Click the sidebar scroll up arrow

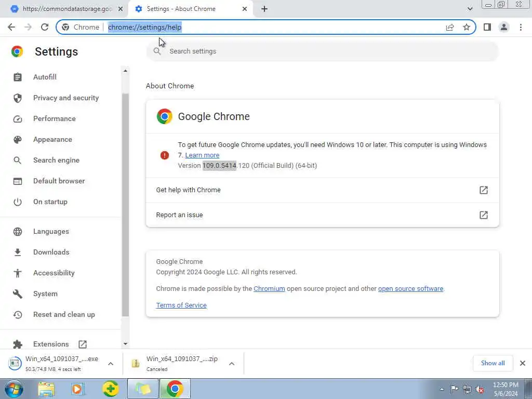tap(125, 71)
